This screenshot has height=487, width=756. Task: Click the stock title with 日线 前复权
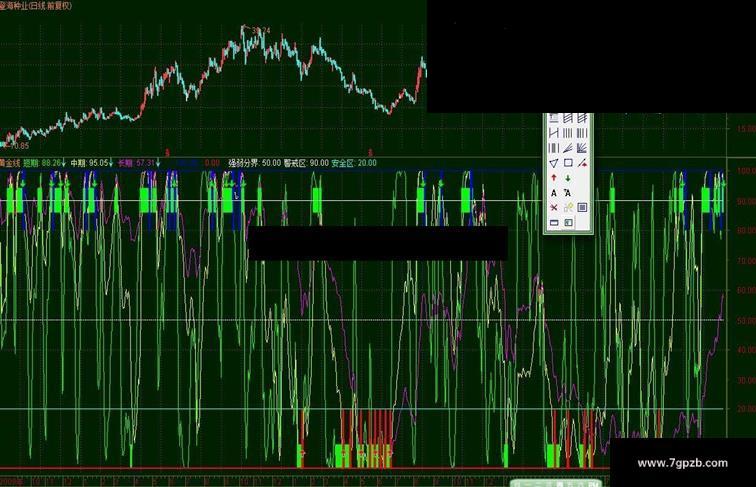pyautogui.click(x=36, y=5)
